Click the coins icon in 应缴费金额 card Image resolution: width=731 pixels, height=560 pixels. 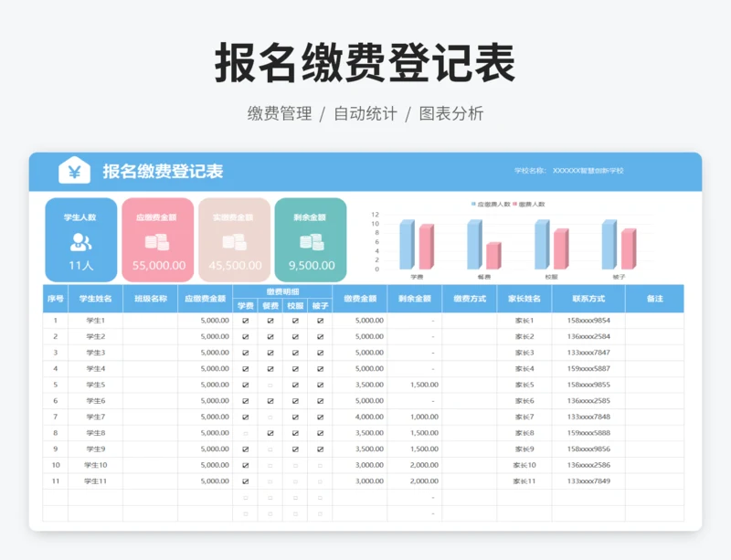tap(157, 242)
